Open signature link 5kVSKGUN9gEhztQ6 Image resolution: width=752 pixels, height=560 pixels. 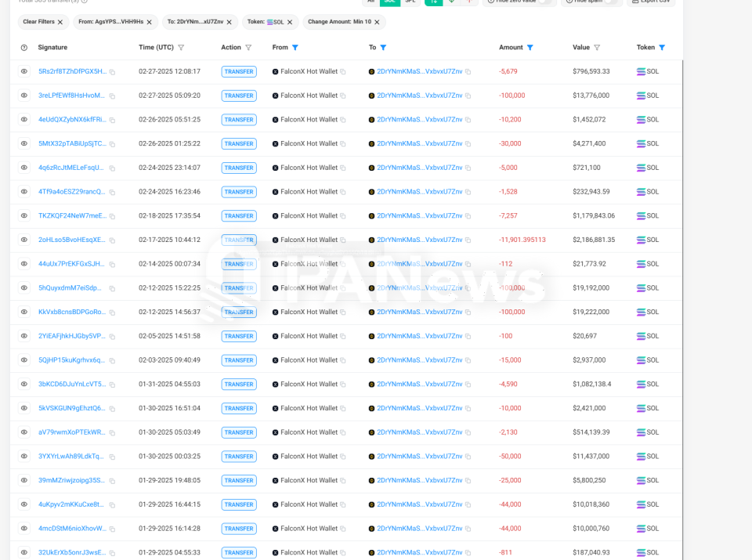pos(72,408)
